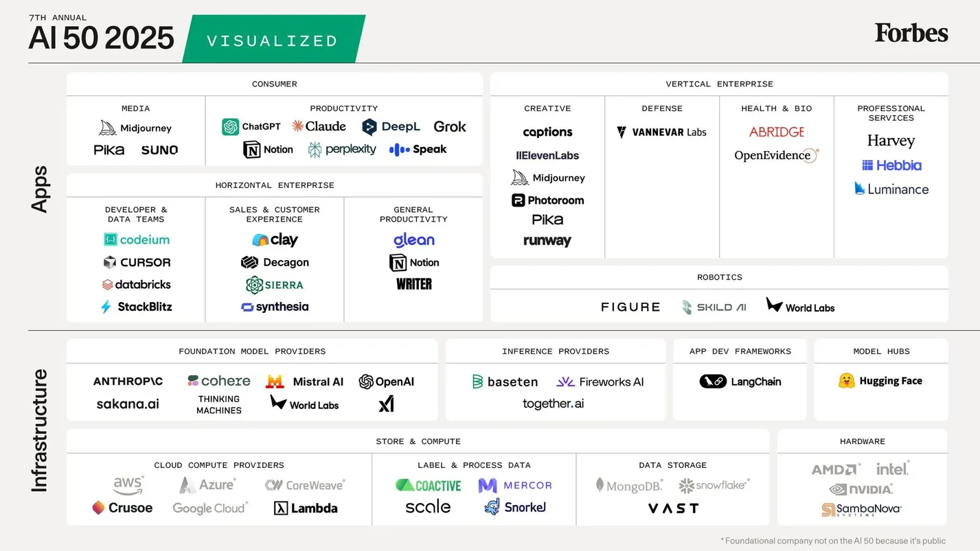This screenshot has width=980, height=551.
Task: Select the MongoDB logo
Action: click(630, 485)
